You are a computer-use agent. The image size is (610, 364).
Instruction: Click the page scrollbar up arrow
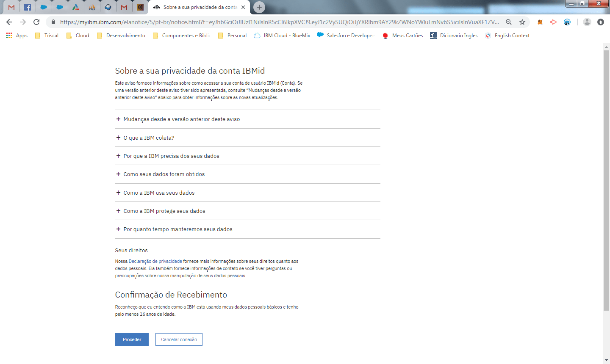click(x=606, y=47)
